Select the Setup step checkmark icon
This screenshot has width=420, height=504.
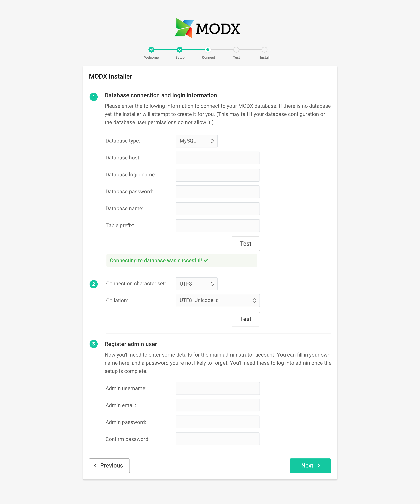pos(180,50)
